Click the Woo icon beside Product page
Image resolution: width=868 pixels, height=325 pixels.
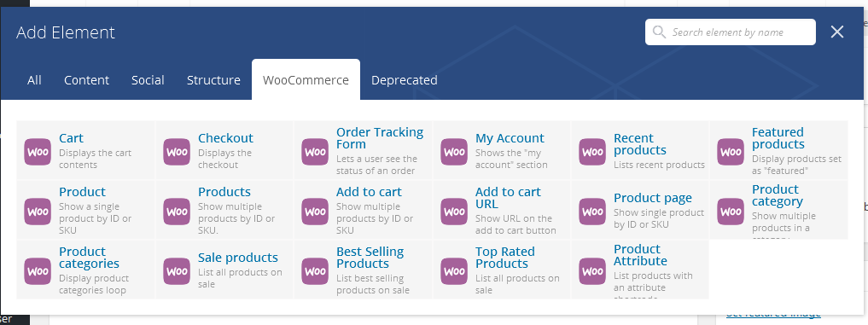592,212
